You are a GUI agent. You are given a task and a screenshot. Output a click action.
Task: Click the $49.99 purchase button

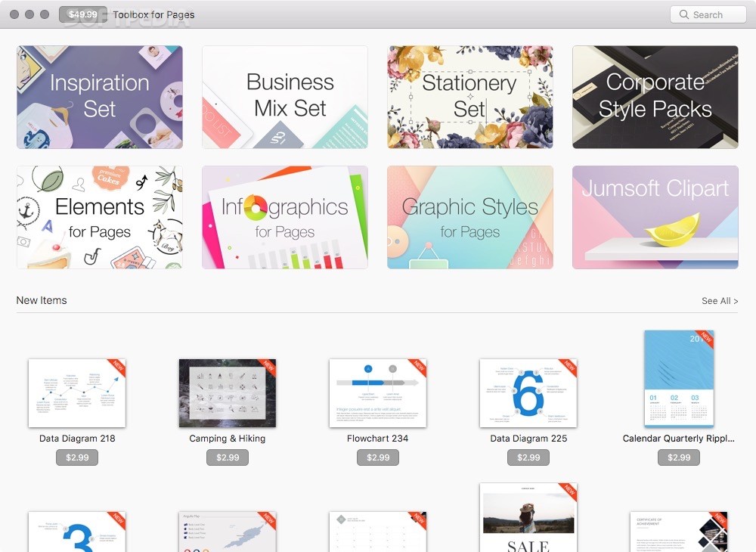click(x=83, y=14)
